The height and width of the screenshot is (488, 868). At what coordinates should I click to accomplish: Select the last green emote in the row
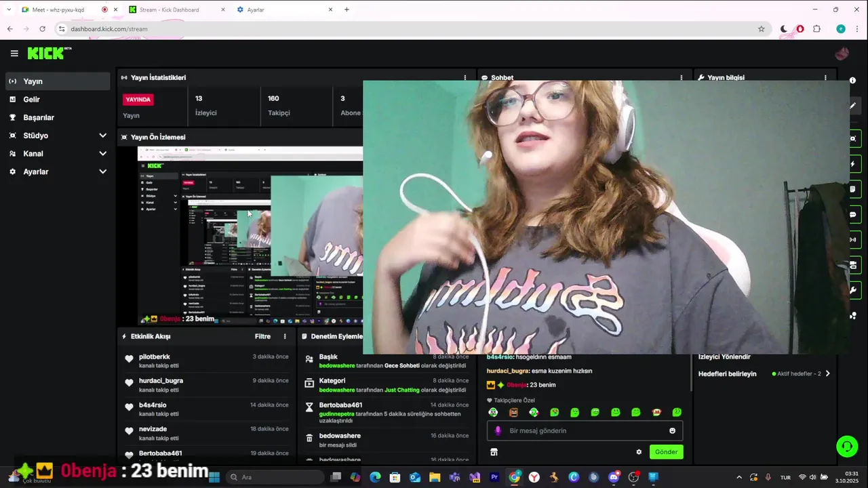pos(677,412)
